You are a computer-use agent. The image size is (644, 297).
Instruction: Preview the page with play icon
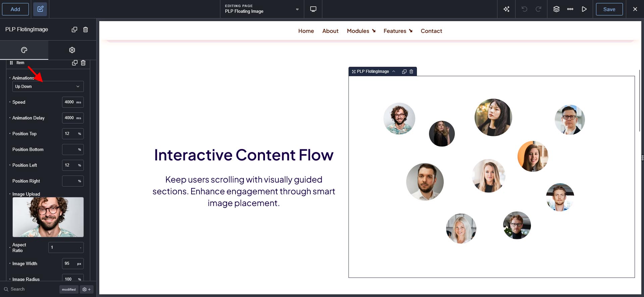[x=584, y=9]
